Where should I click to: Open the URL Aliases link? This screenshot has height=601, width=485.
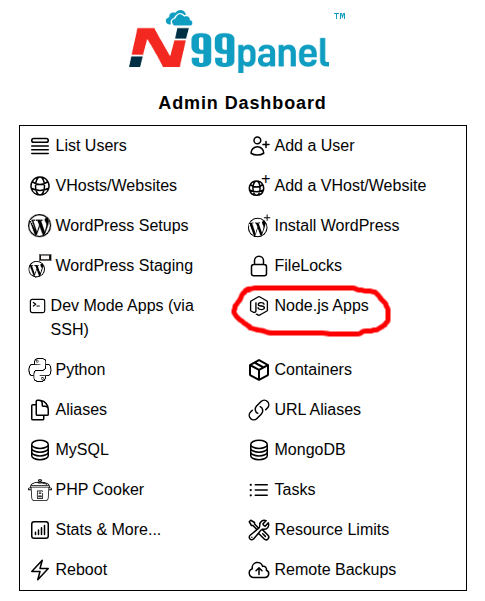[317, 410]
